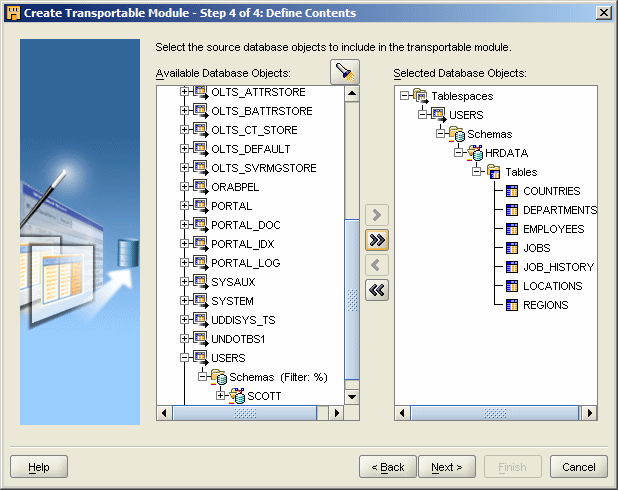The width and height of the screenshot is (618, 490).
Task: Click the LOCATIONS table icon
Action: [x=512, y=286]
